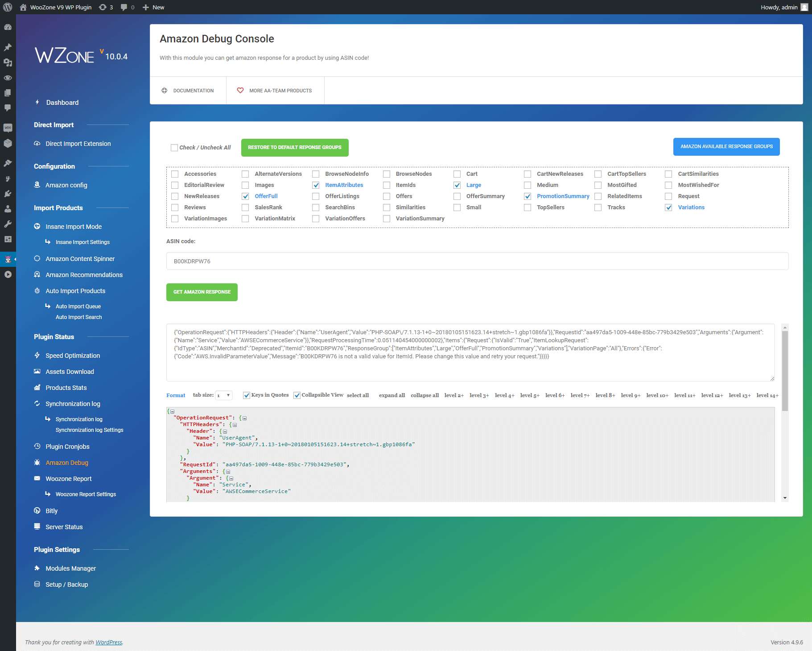The image size is (812, 651).
Task: Enable the Images response group
Action: tap(245, 185)
